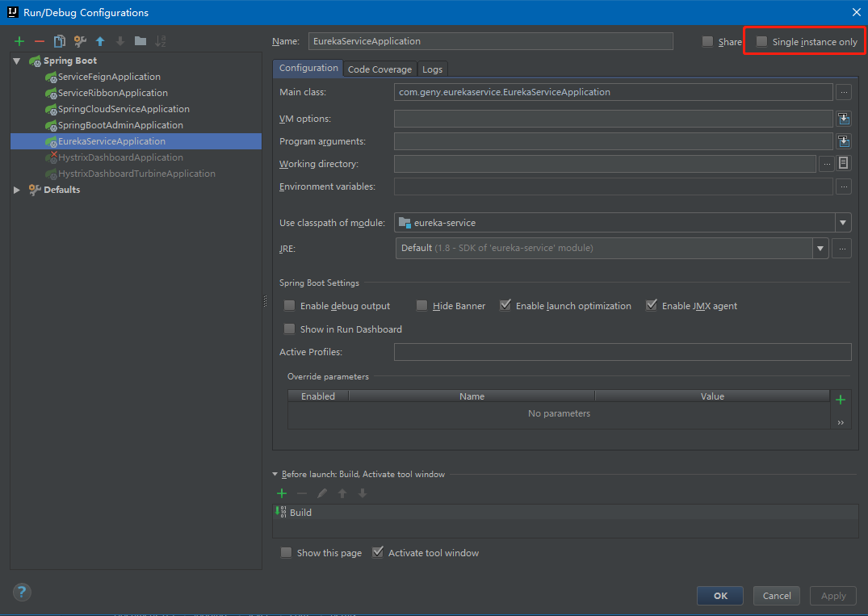Create new folder icon in toolbar
The width and height of the screenshot is (868, 616).
[140, 41]
